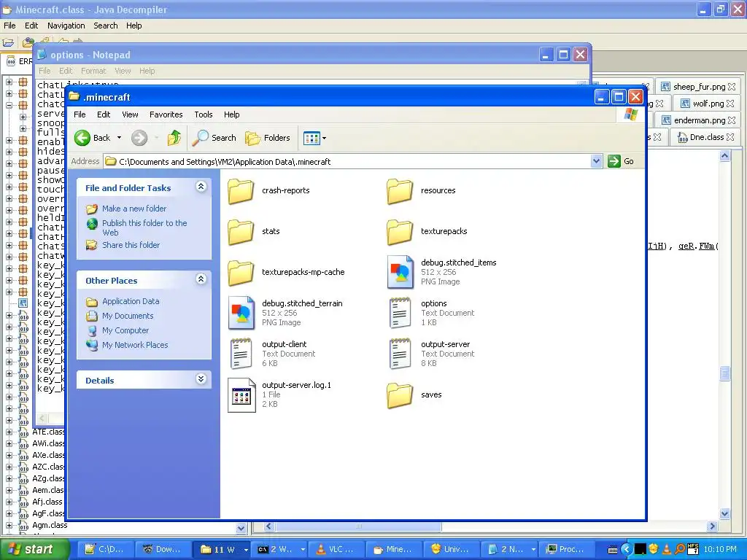Image resolution: width=747 pixels, height=560 pixels.
Task: Maximize the options Notepad window
Action: [x=562, y=55]
